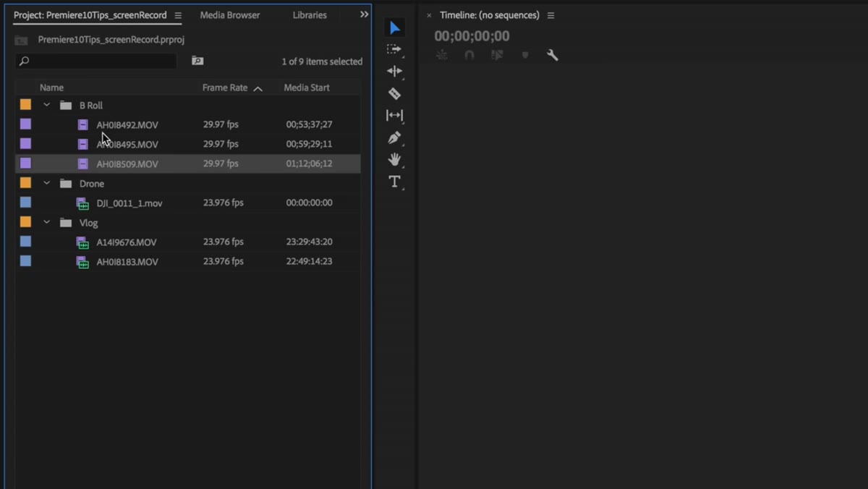Open Timeline display settings wrench

click(553, 55)
